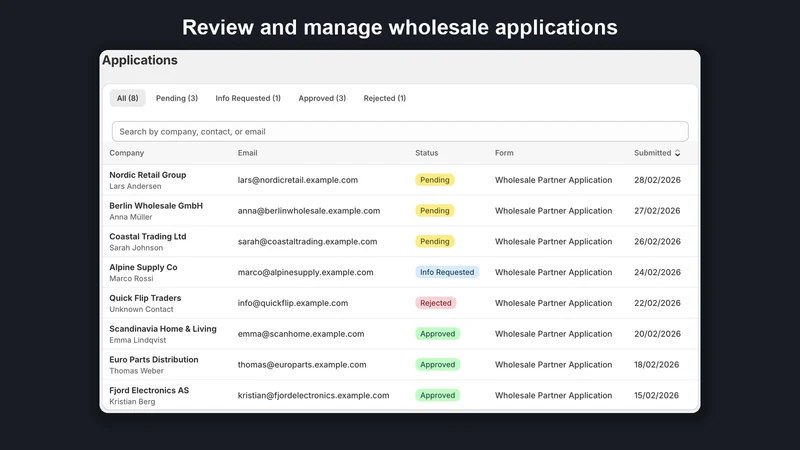The image size is (800, 450).
Task: Click Wholesale Partner Application in Nordic Retail row
Action: pos(554,180)
